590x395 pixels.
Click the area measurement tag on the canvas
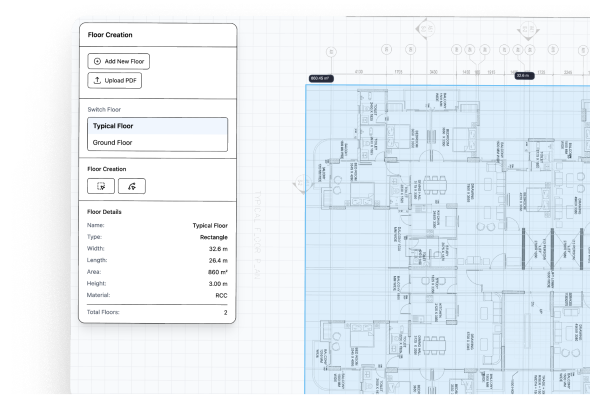[x=321, y=79]
